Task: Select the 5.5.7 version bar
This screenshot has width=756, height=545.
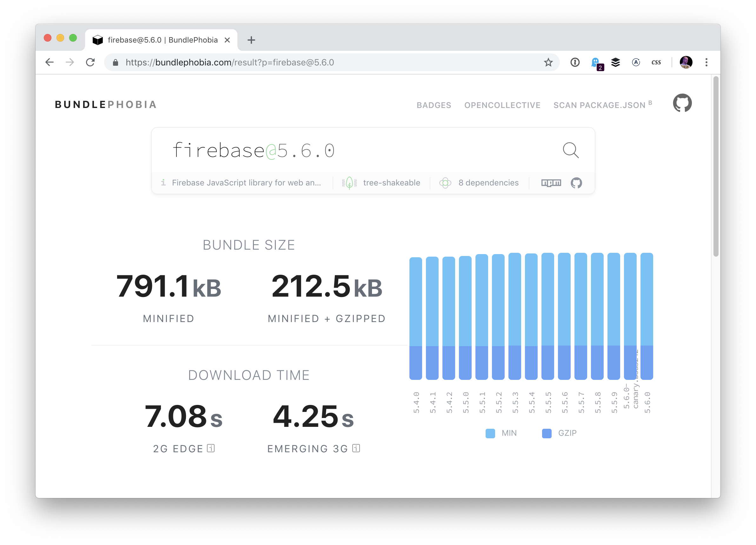Action: pyautogui.click(x=581, y=316)
